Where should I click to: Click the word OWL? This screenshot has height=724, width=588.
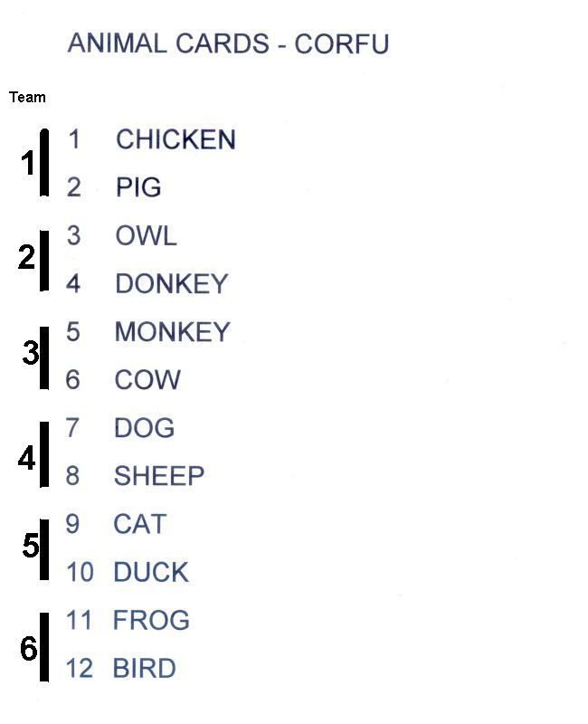146,235
